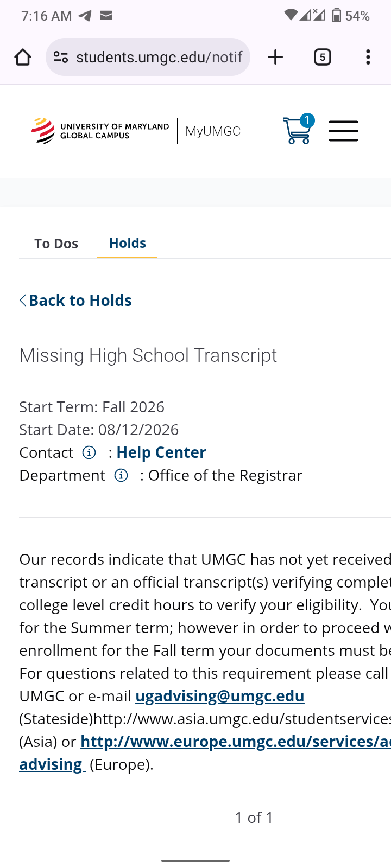Click the MyUMGC header text
This screenshot has width=391, height=868.
(x=213, y=131)
